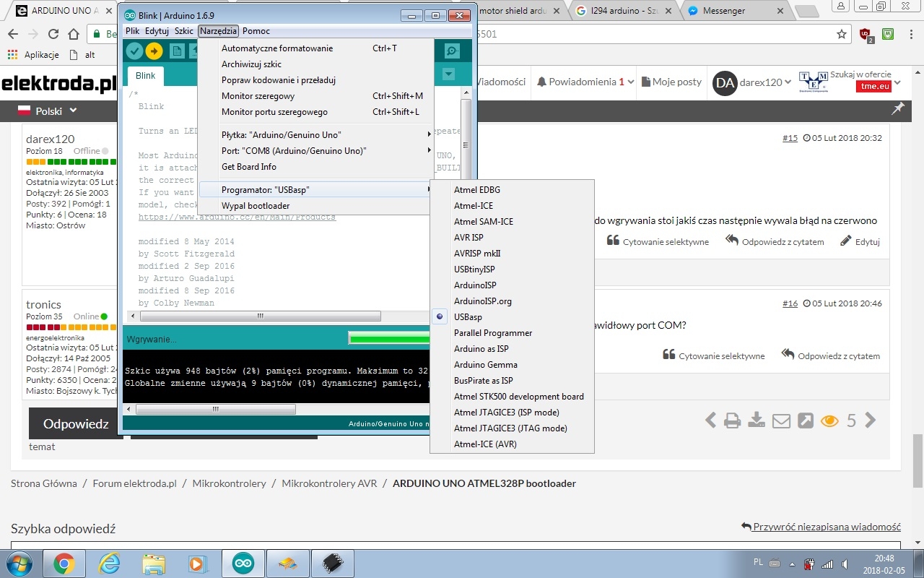
Task: Click Monitor szeregowy menu entry
Action: (x=316, y=96)
